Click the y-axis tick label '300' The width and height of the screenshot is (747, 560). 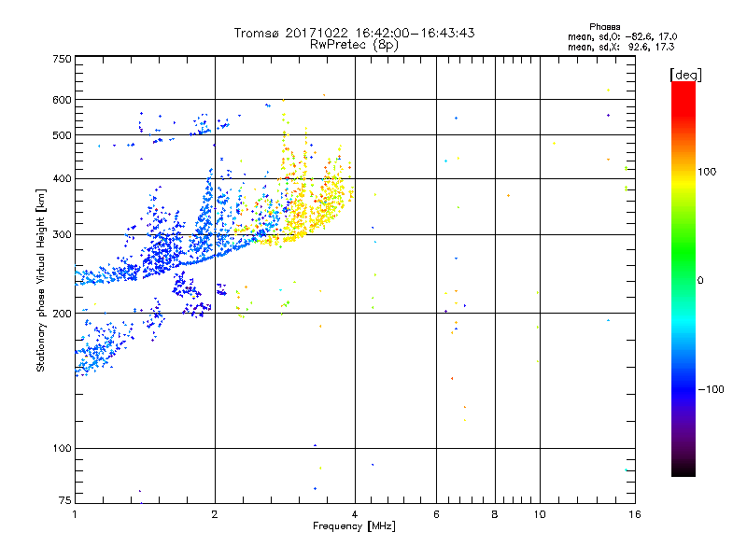[x=62, y=234]
